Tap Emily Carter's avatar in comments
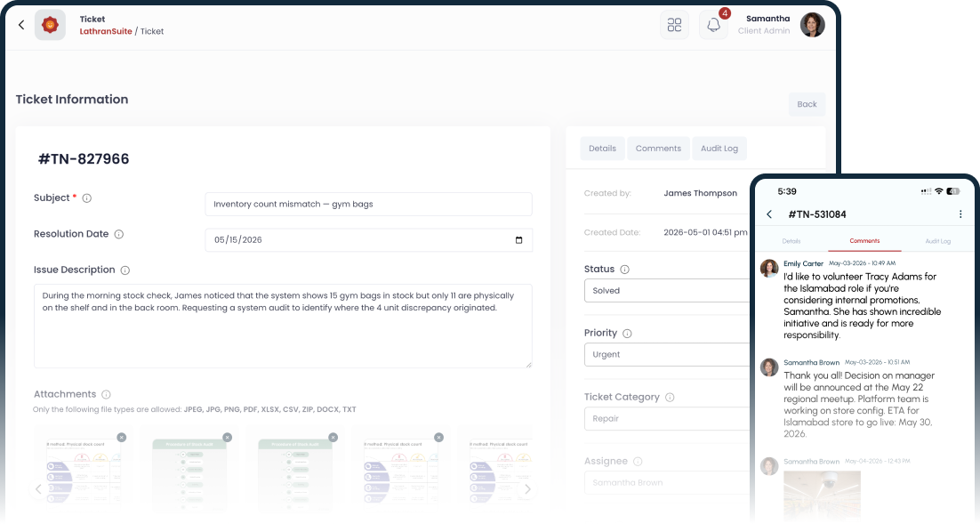This screenshot has width=980, height=524. (x=769, y=269)
